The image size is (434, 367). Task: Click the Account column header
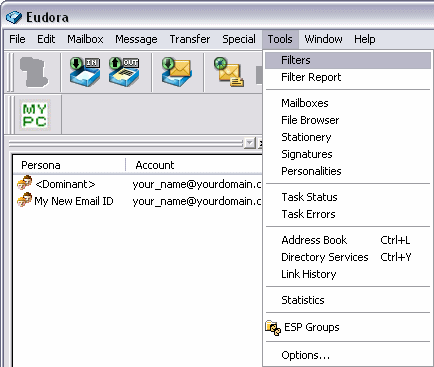click(x=194, y=165)
